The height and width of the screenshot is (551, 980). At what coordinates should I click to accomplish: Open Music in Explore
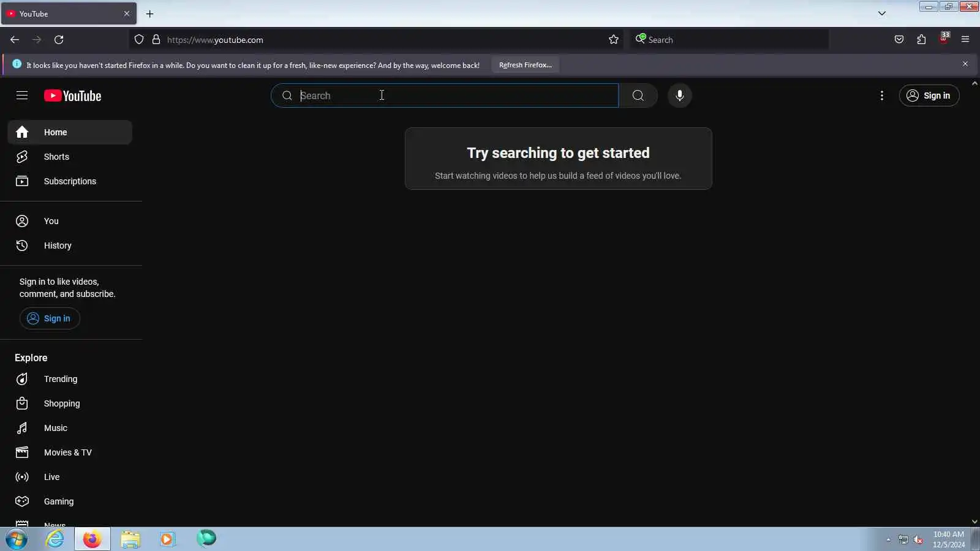coord(70,428)
